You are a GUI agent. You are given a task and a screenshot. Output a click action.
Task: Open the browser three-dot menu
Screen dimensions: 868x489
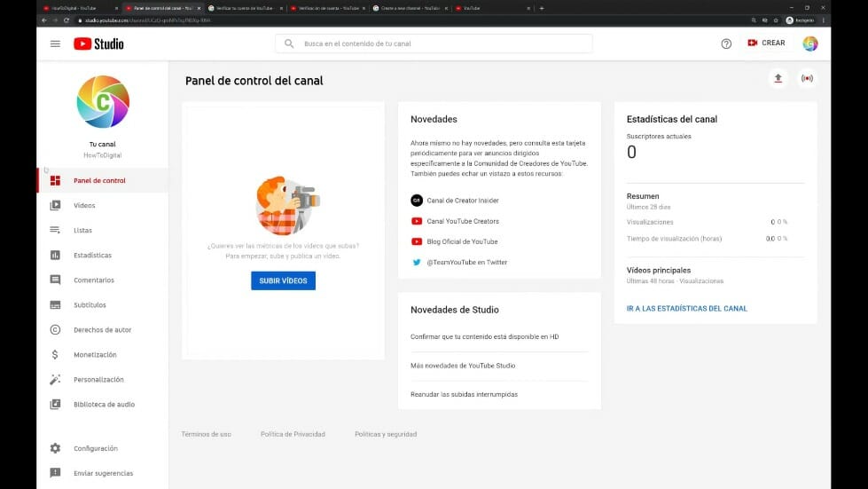(x=823, y=20)
